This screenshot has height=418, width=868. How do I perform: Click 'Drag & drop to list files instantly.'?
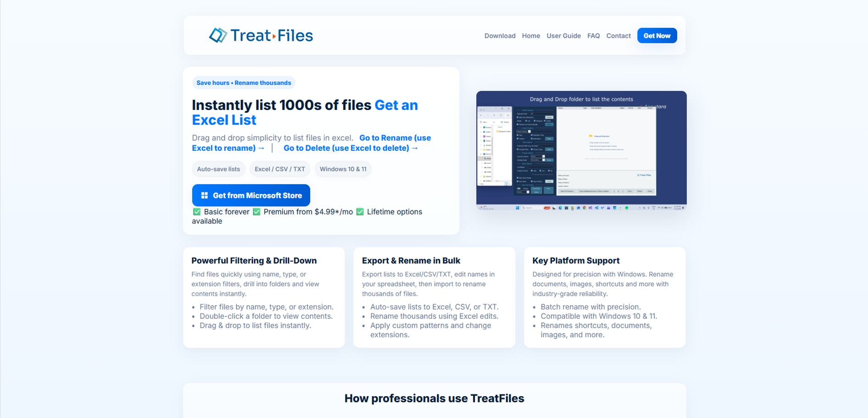(x=255, y=325)
